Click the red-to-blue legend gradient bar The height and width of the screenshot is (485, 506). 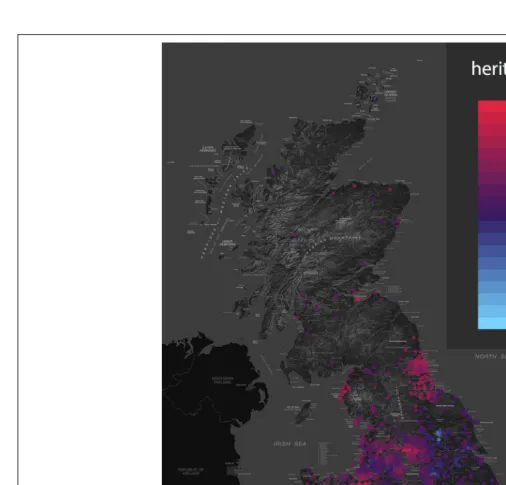click(492, 215)
